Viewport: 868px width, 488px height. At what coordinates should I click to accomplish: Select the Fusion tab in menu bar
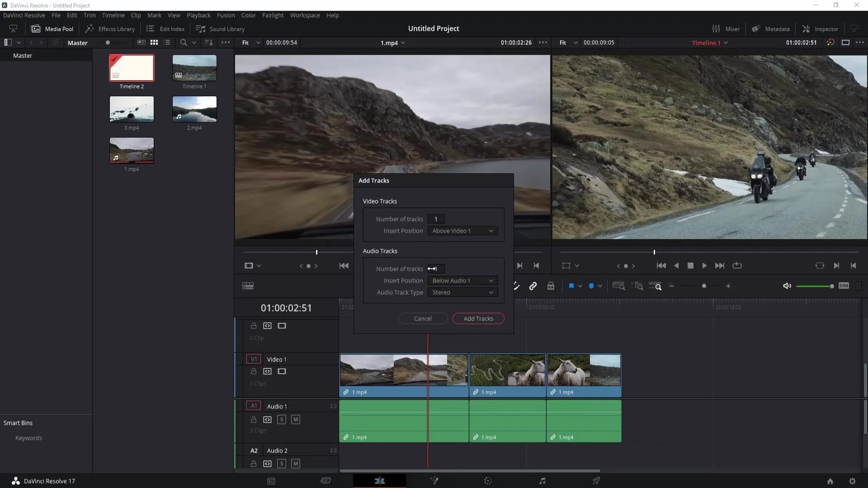[x=225, y=15]
